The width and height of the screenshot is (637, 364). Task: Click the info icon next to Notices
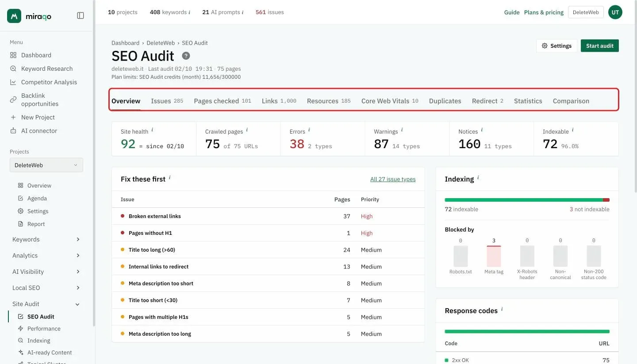pos(482,130)
